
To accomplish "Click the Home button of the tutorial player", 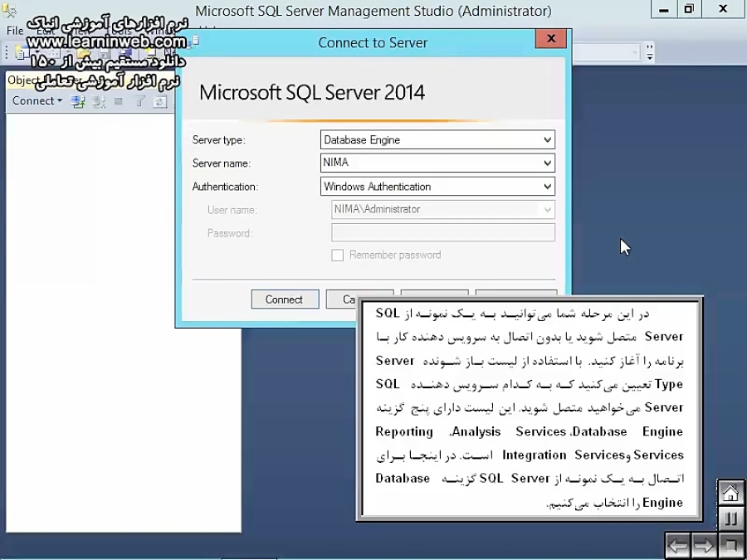I will click(730, 494).
